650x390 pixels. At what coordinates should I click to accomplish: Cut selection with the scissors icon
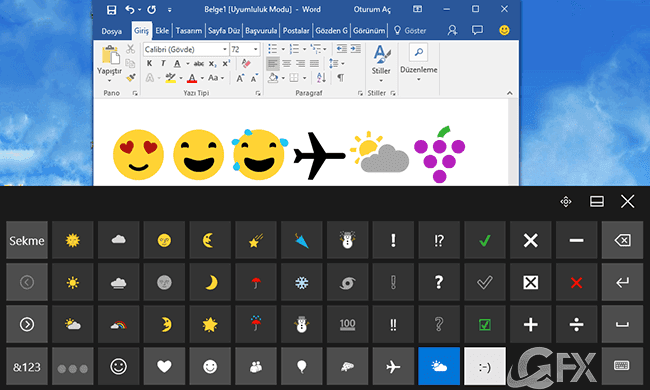click(131, 49)
